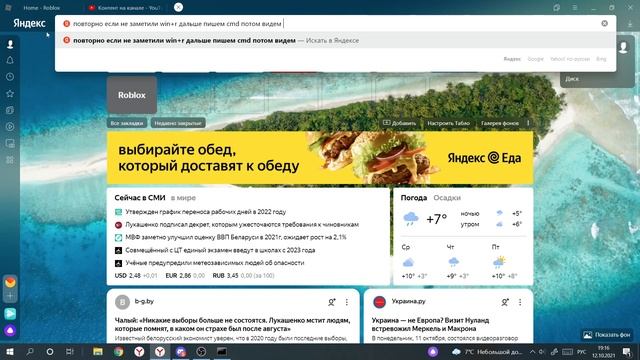Open the collections icon in the sidebar
The image size is (640, 360).
(x=10, y=110)
